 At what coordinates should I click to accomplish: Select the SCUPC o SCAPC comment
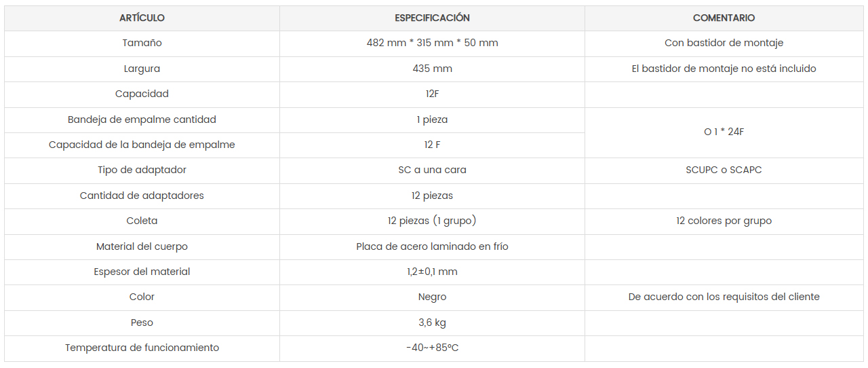724,170
